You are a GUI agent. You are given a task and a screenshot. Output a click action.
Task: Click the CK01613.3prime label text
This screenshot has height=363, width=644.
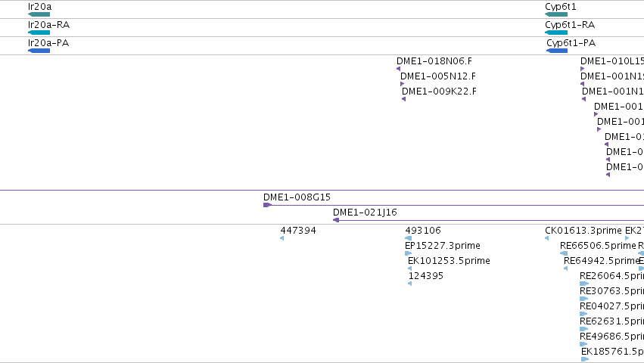[x=583, y=231]
